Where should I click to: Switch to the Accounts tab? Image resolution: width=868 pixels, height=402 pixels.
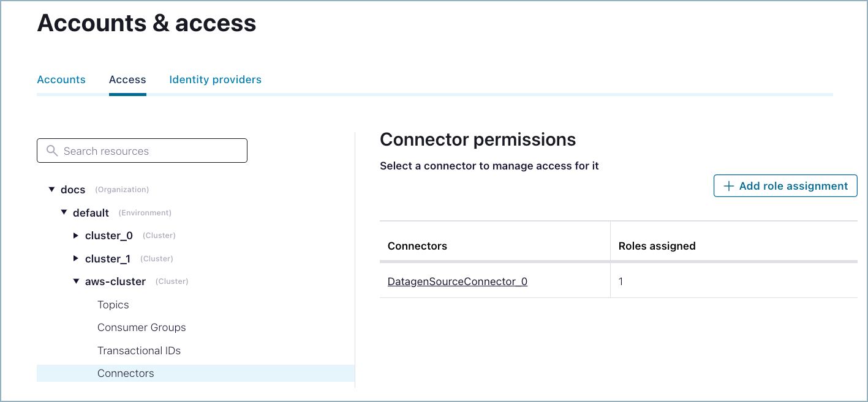[x=61, y=80]
